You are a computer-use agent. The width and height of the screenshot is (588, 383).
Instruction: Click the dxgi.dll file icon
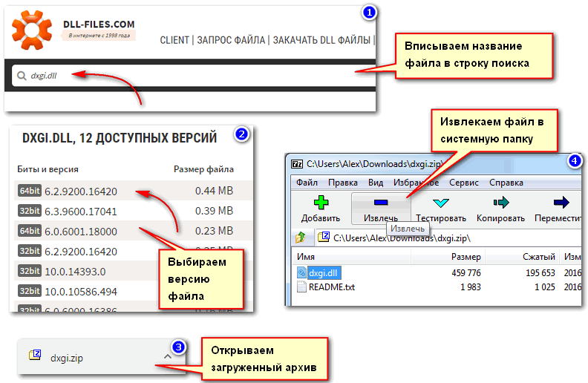coord(301,273)
